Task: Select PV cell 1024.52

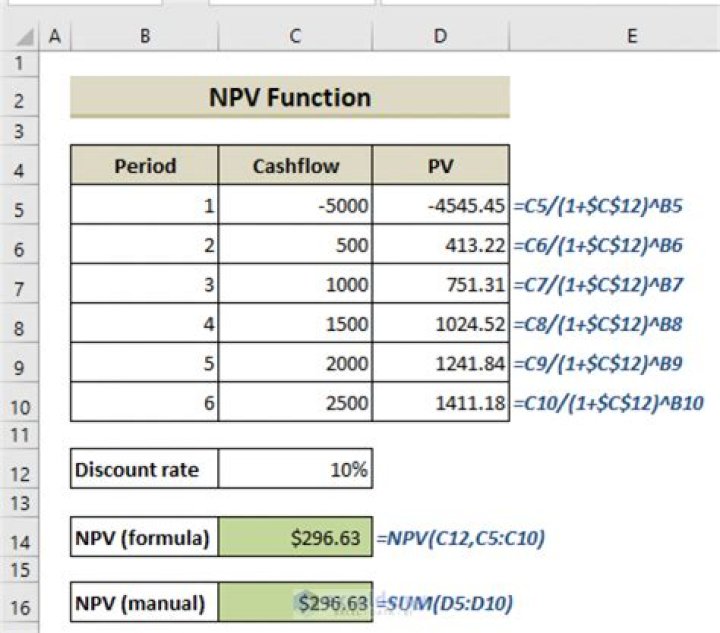Action: 441,323
